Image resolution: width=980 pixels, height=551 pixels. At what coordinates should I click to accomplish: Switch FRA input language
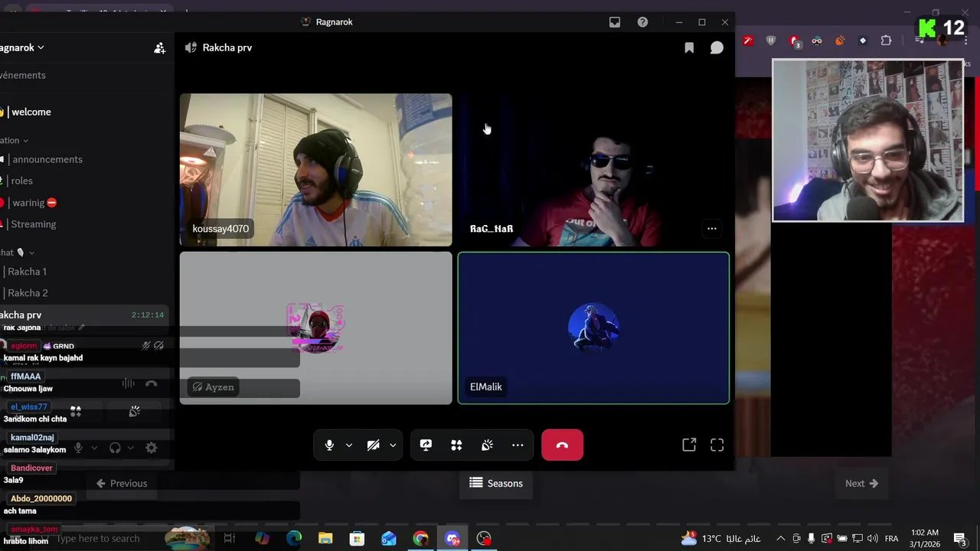pyautogui.click(x=891, y=539)
